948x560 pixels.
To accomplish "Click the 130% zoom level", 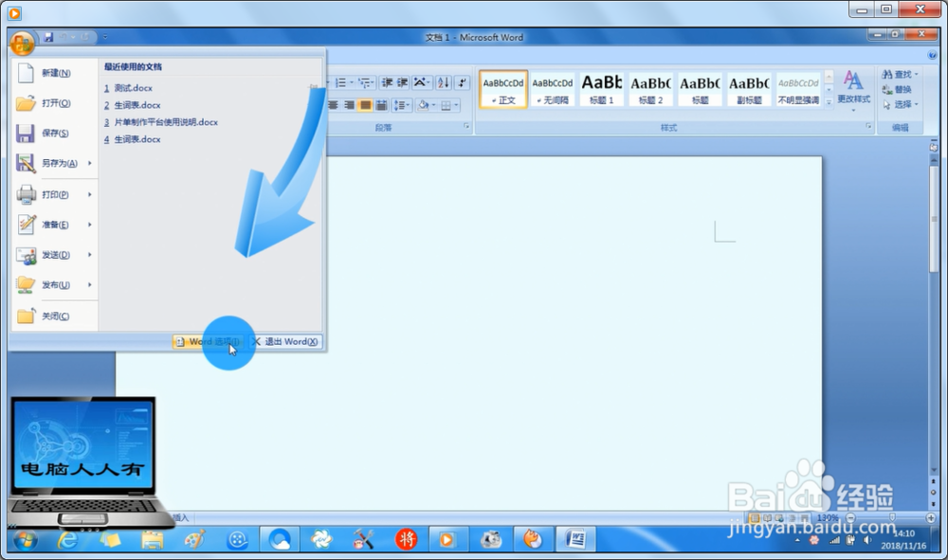I will point(827,518).
